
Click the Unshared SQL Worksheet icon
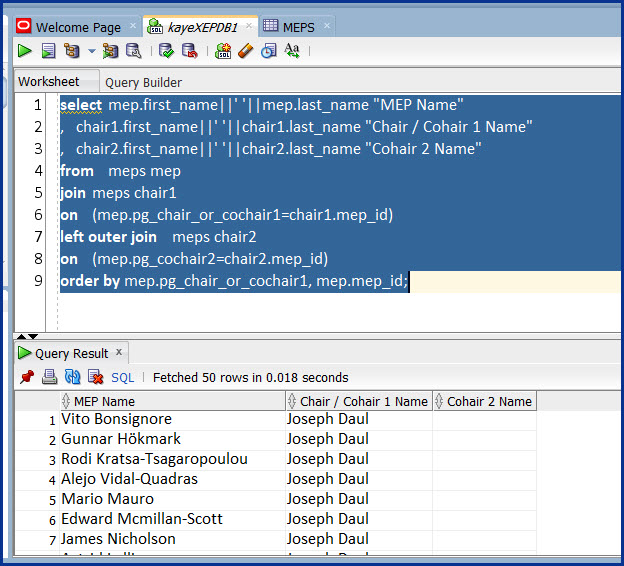[223, 51]
